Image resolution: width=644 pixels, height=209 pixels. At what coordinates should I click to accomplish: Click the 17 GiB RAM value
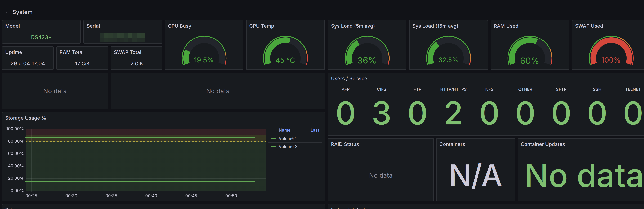(x=82, y=63)
